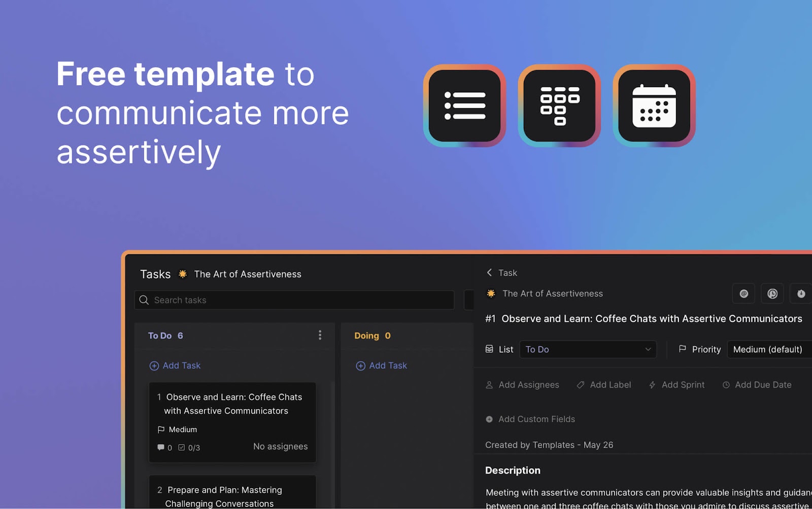
Task: Select the list view icon tile
Action: click(464, 106)
